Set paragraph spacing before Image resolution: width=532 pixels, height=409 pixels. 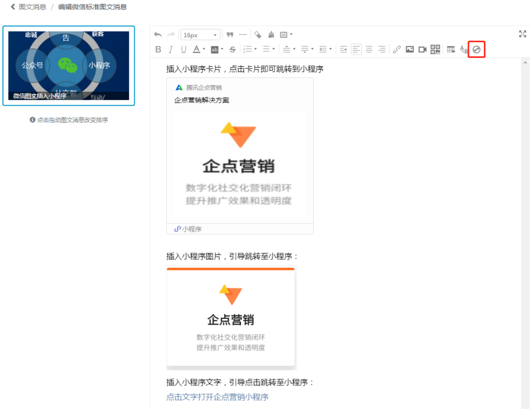(287, 49)
